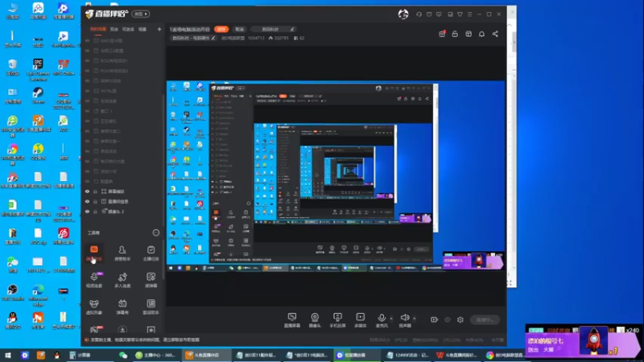Toggle lock for 屏幕捕获 source
The image size is (644, 362).
coord(95,191)
